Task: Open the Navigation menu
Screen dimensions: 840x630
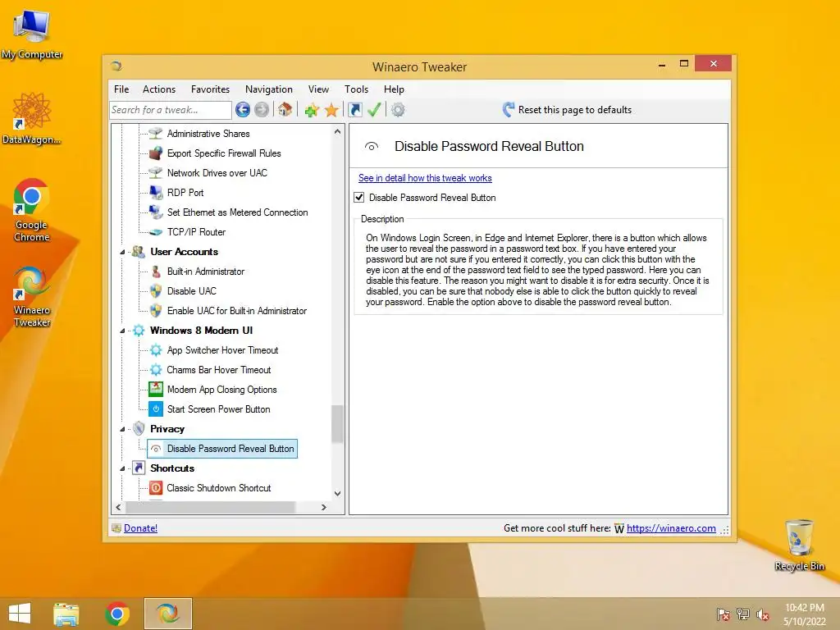Action: pyautogui.click(x=269, y=89)
